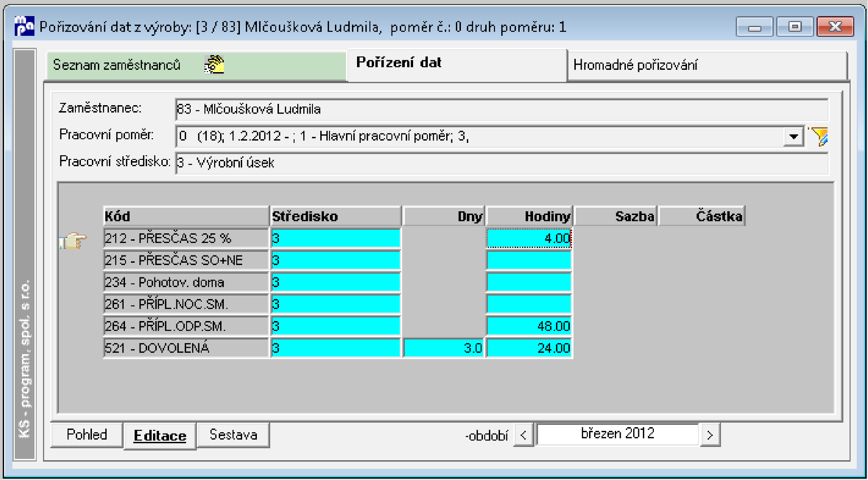This screenshot has height=480, width=868.
Task: Go to next period with right arrow
Action: (710, 435)
